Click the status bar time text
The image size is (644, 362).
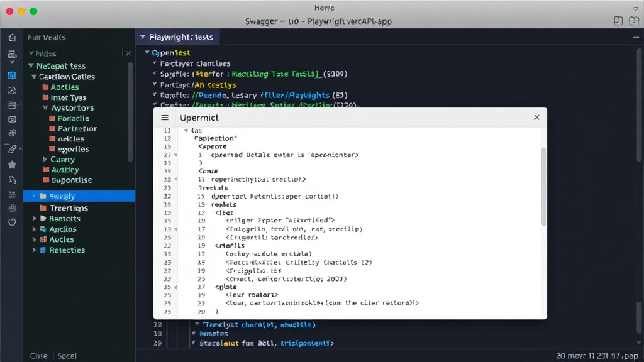pos(597,356)
